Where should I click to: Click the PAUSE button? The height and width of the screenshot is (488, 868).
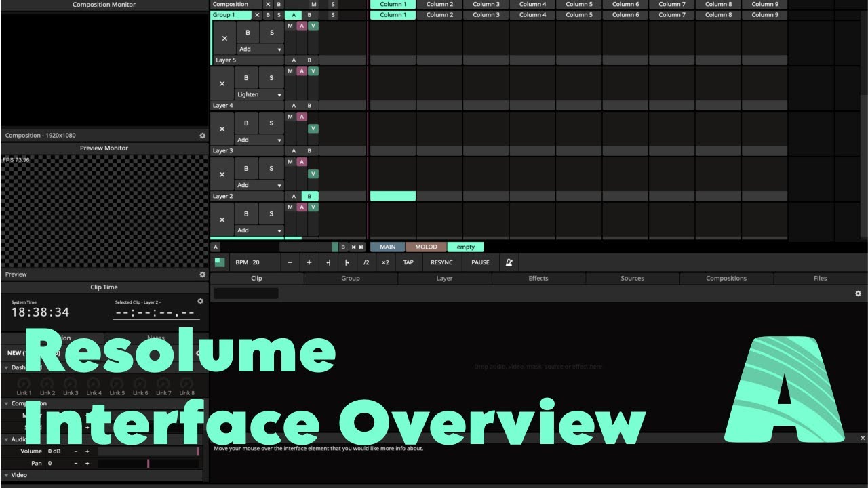click(x=480, y=262)
